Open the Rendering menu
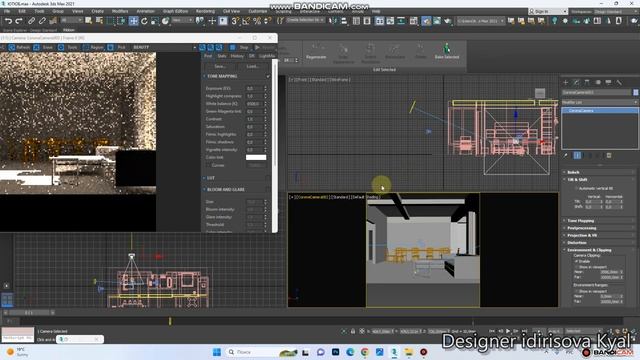This screenshot has height=360, width=640. [205, 11]
